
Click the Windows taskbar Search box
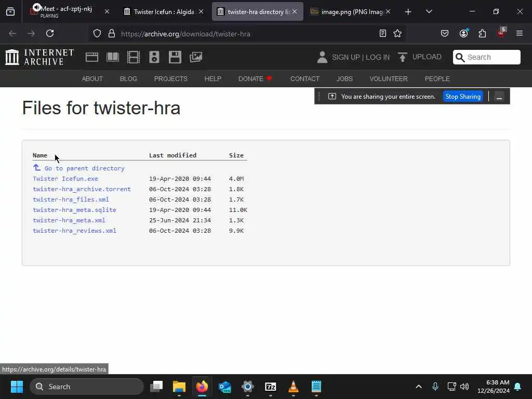tap(87, 387)
